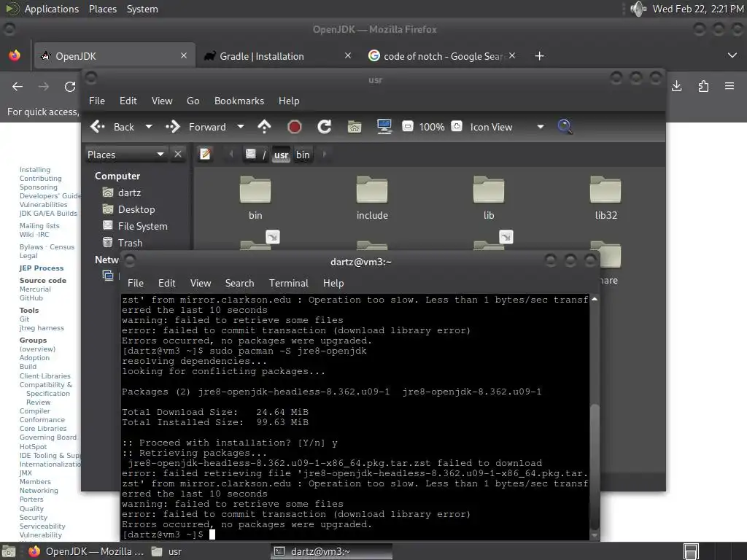Click the terminal scrollbar thumb

click(x=595, y=467)
